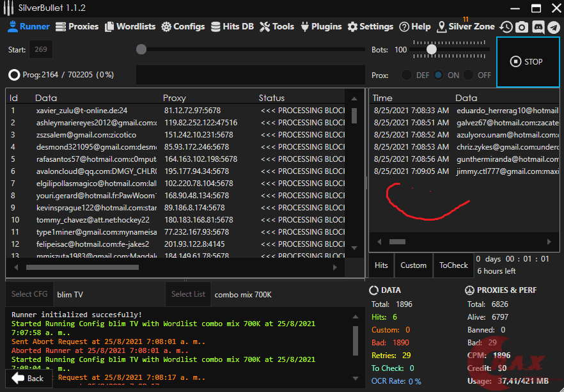The width and height of the screenshot is (564, 392).
Task: Click the Plugins plug icon
Action: 305,27
